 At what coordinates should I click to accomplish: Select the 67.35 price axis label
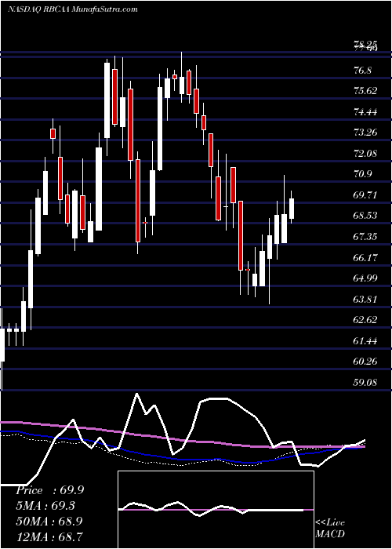[x=366, y=237]
